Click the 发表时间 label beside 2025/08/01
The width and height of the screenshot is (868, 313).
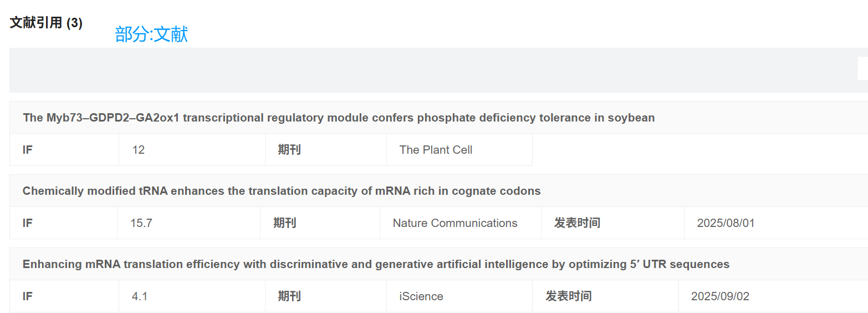click(x=577, y=223)
